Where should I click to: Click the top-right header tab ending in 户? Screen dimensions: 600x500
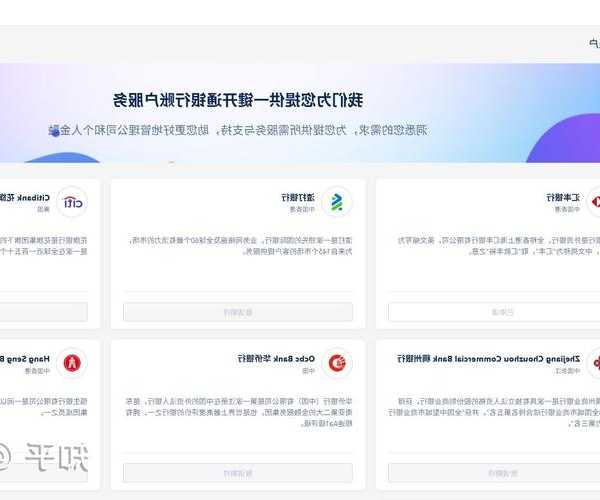[594, 43]
